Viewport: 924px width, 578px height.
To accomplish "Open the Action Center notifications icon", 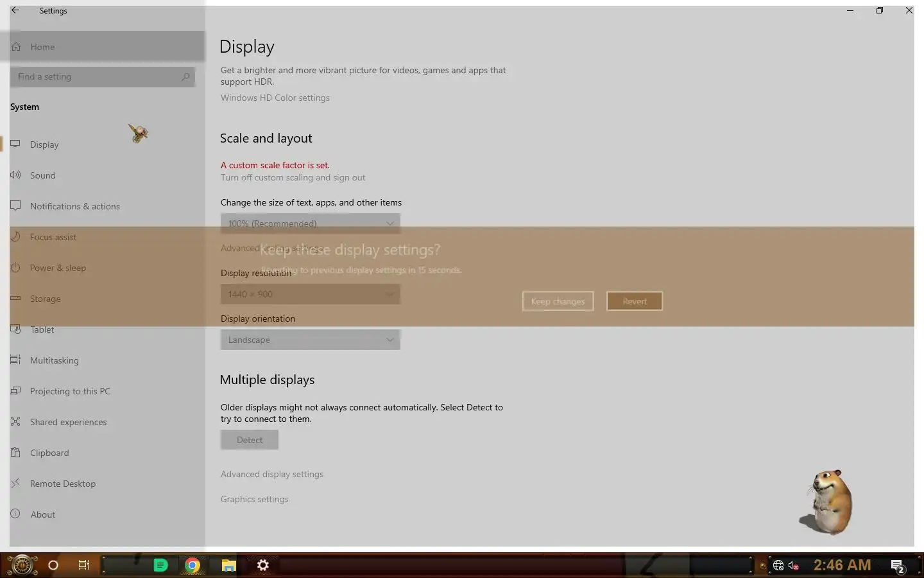I will 898,566.
